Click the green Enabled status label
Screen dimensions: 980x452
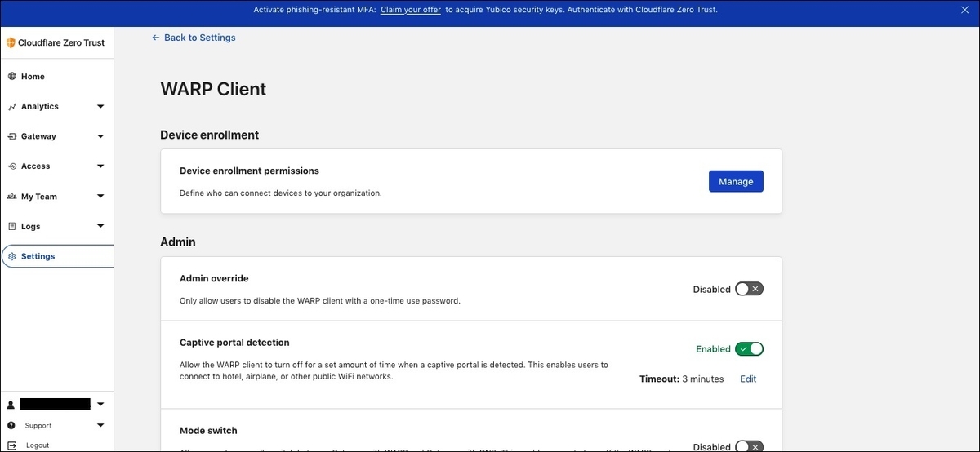(713, 349)
